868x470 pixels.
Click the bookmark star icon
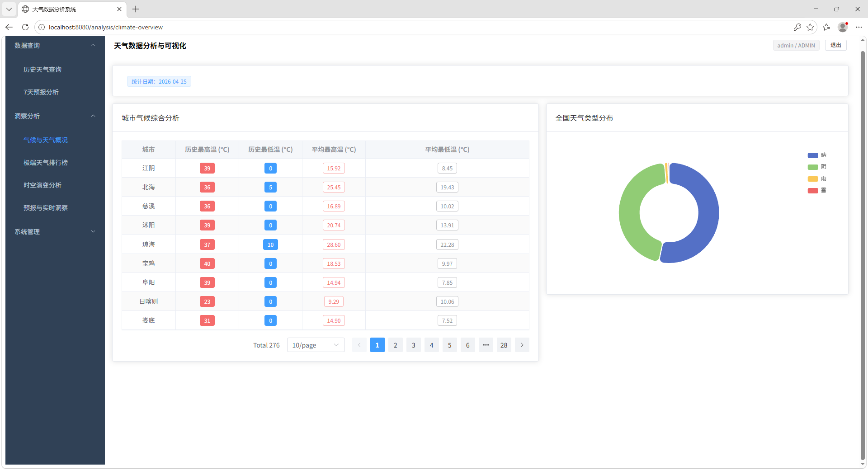click(810, 27)
